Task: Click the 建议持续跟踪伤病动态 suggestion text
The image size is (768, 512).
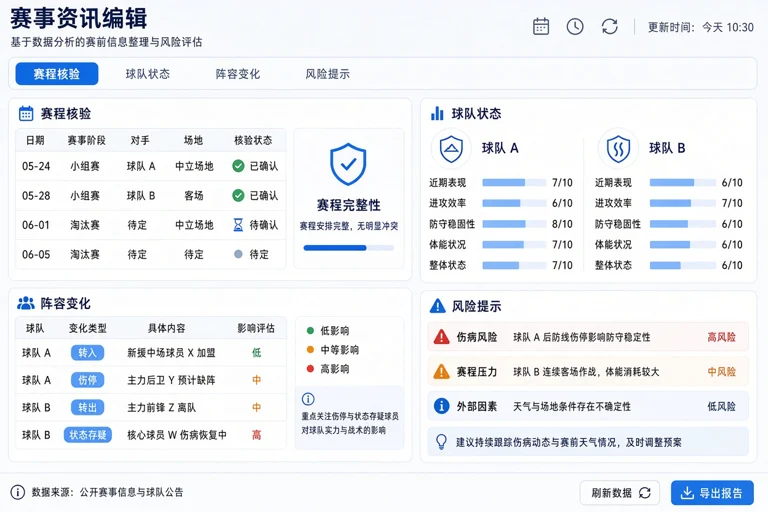Action: (569, 442)
